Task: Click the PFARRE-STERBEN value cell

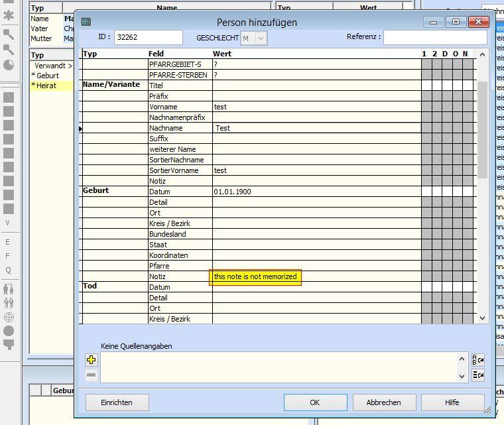Action: click(x=317, y=75)
